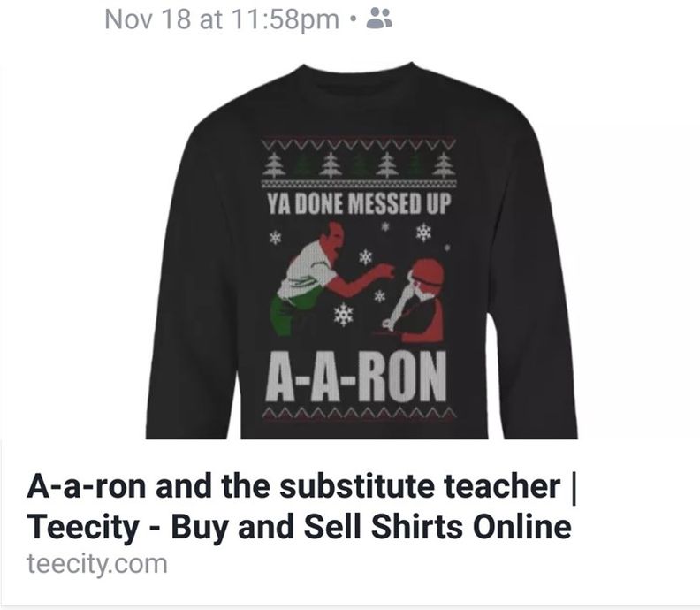Click the zigzag border at bottom of design
The height and width of the screenshot is (610, 700).
359,413
